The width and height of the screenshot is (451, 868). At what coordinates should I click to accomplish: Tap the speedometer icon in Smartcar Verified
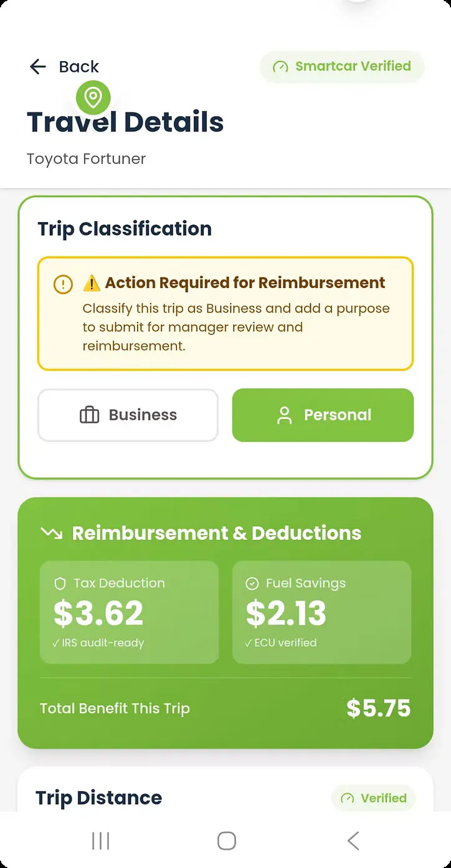tap(280, 67)
